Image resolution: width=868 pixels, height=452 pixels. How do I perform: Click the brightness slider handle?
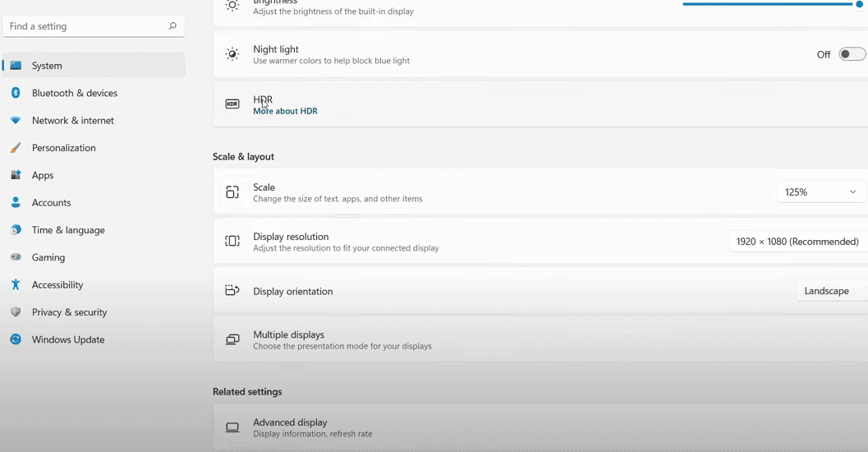click(859, 4)
